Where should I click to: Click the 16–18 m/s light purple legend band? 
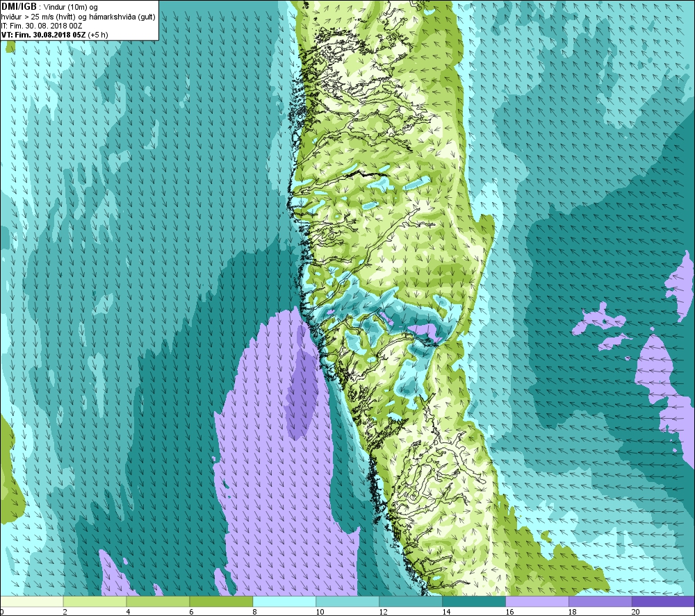click(537, 601)
